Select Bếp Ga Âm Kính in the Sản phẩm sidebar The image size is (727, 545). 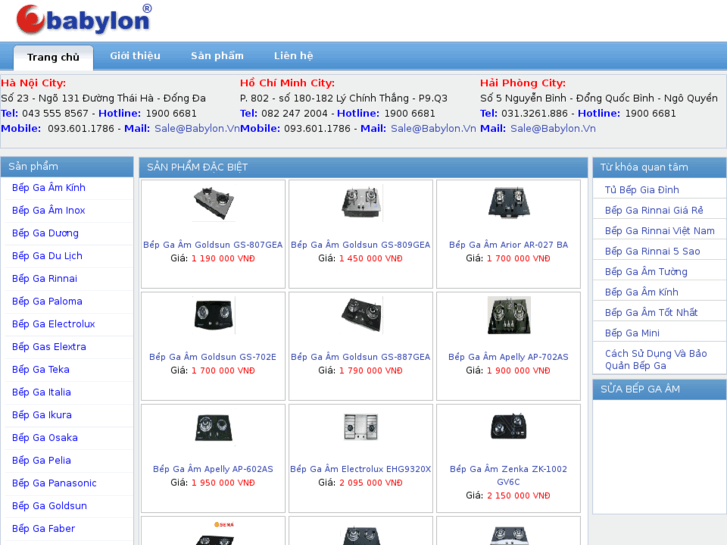(49, 188)
